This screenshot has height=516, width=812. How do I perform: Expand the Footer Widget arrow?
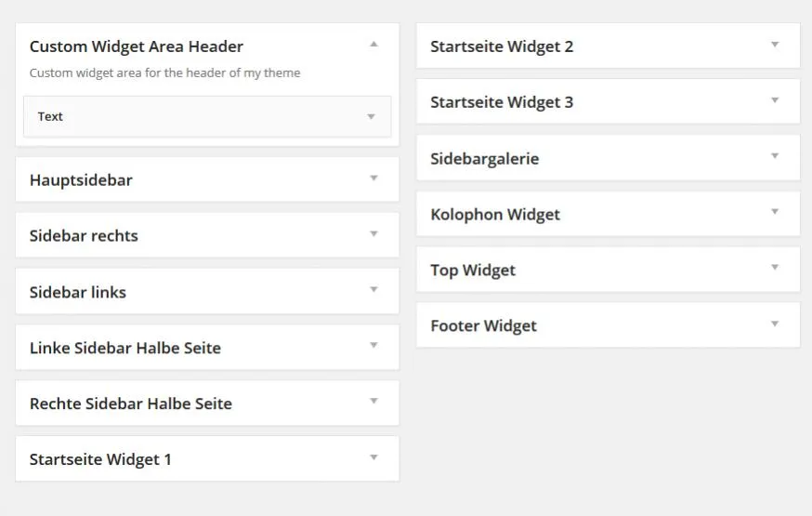point(775,324)
